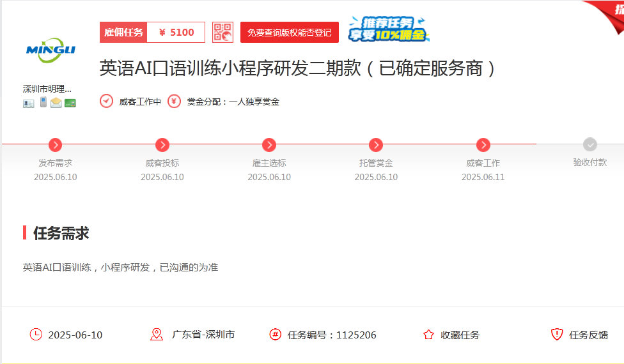Click 免费查询版权能否登记 button

pos(290,32)
